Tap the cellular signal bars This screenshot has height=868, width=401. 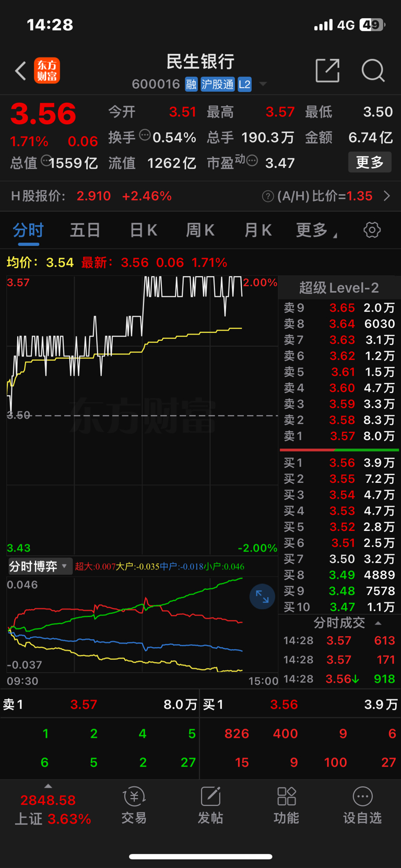coord(323,25)
